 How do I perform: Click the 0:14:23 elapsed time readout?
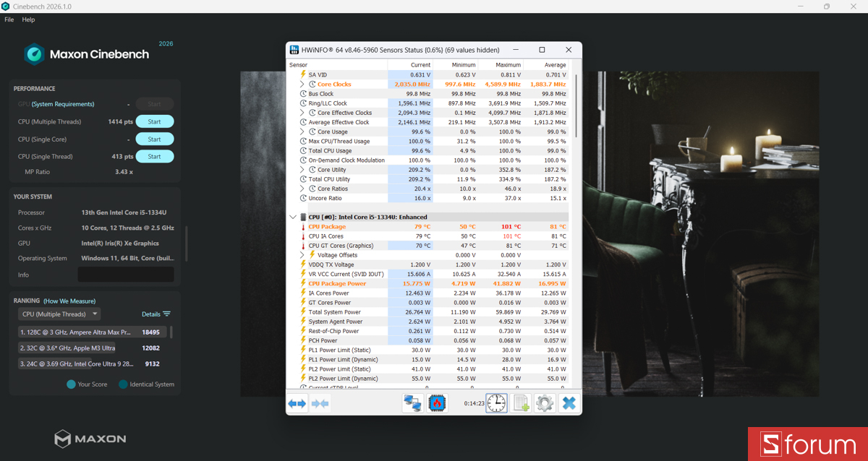(474, 404)
